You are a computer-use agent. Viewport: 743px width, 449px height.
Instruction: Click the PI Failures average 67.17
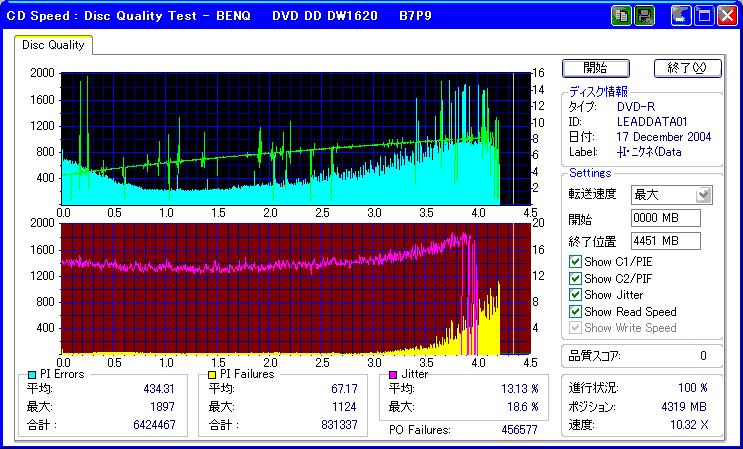click(344, 389)
